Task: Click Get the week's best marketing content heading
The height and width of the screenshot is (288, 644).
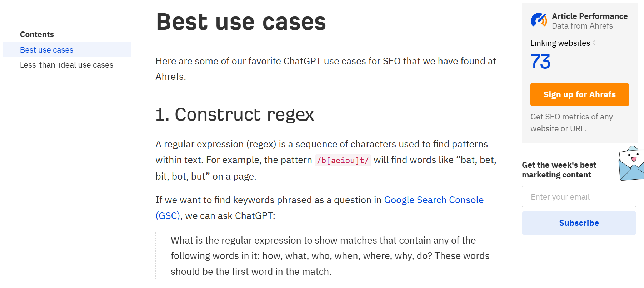Action: tap(559, 170)
